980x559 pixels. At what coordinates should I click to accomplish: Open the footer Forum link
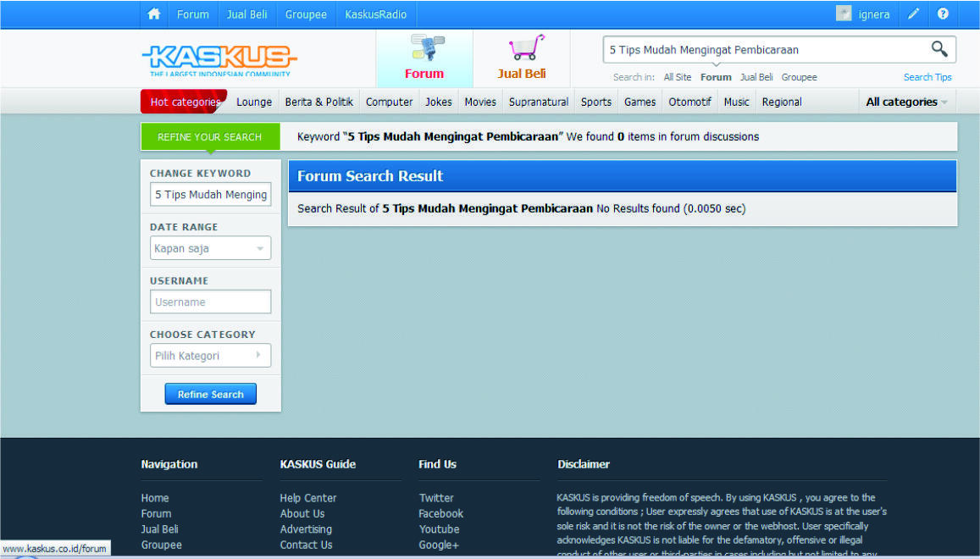pos(156,513)
